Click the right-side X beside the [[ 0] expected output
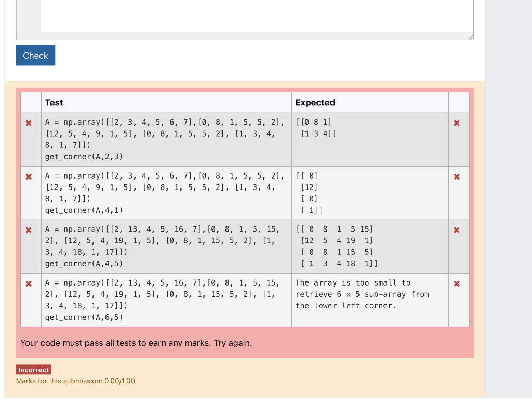Image resolution: width=532 pixels, height=406 pixels. [457, 177]
